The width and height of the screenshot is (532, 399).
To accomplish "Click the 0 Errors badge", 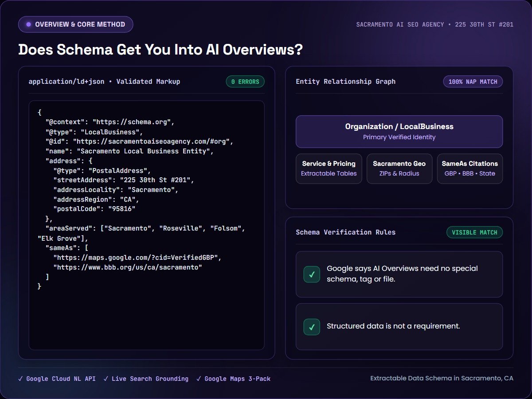I will (245, 82).
